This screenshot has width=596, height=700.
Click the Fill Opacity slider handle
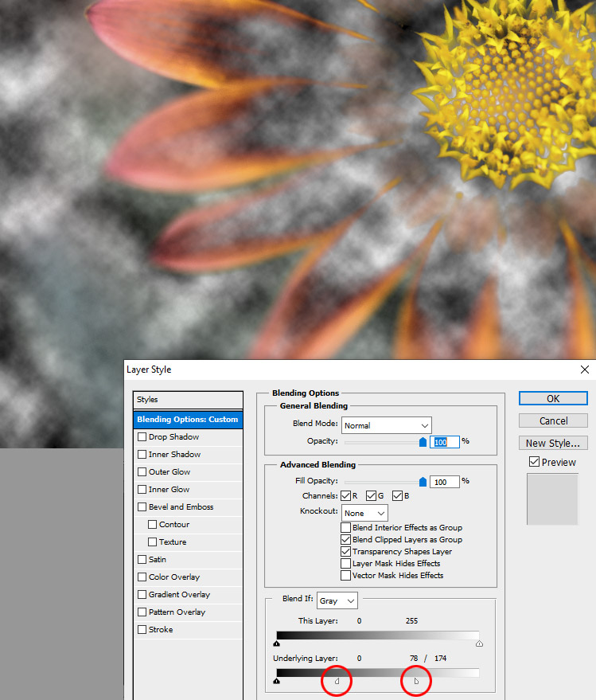[423, 481]
